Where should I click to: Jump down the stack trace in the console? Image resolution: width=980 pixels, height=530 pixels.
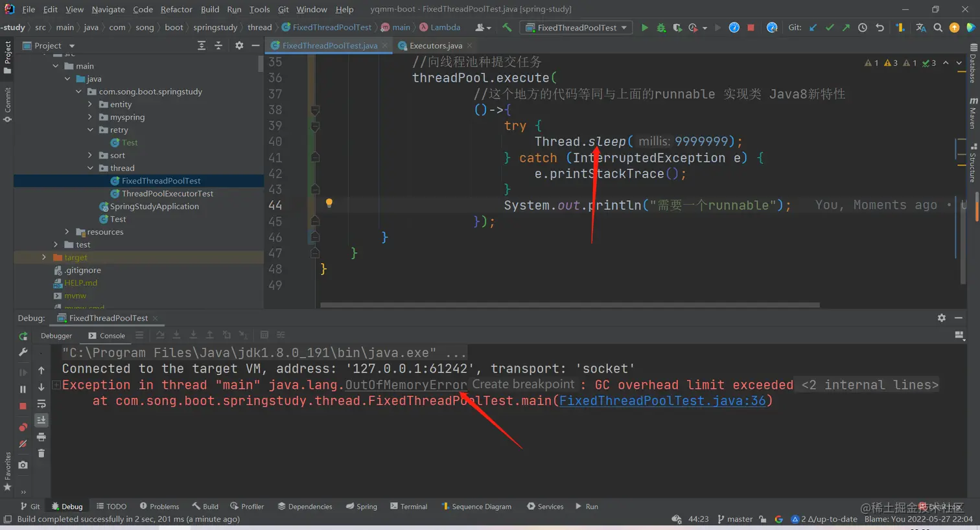click(41, 387)
